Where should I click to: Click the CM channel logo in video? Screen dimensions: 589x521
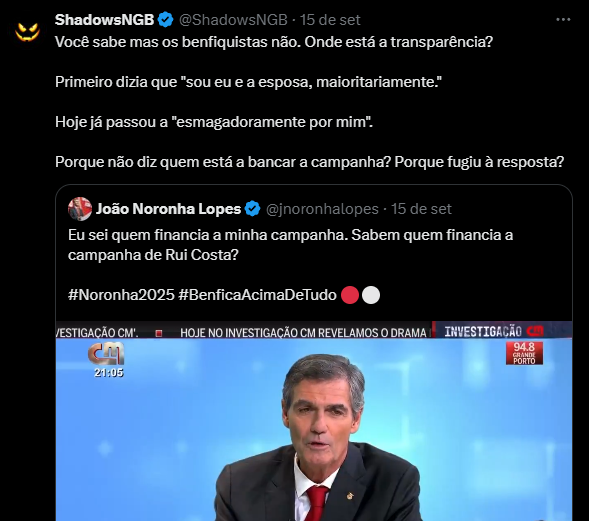click(106, 353)
